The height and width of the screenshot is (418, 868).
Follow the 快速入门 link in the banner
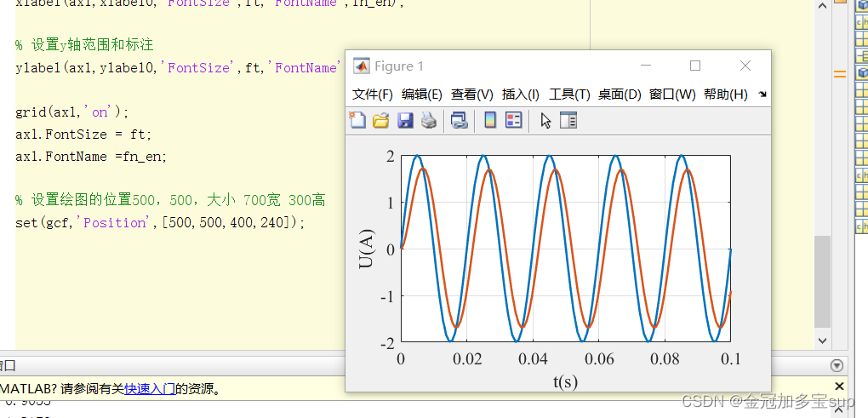point(150,389)
